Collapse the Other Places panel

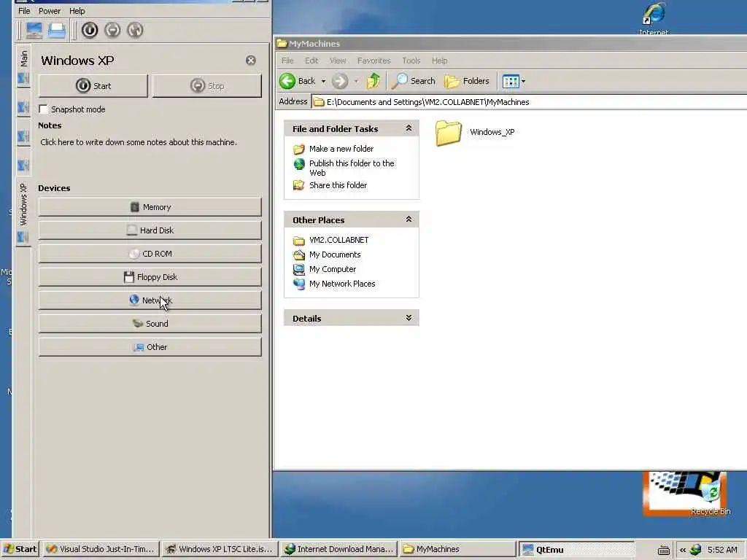(409, 219)
